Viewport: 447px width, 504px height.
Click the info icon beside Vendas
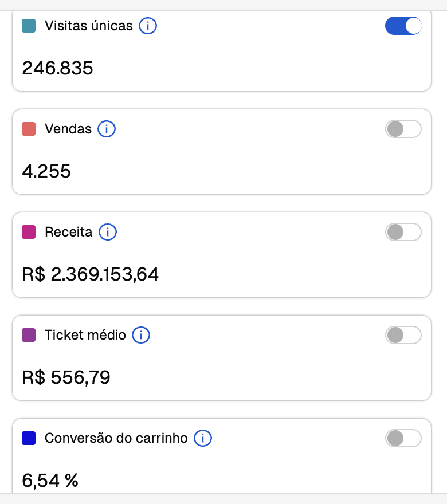pyautogui.click(x=107, y=129)
